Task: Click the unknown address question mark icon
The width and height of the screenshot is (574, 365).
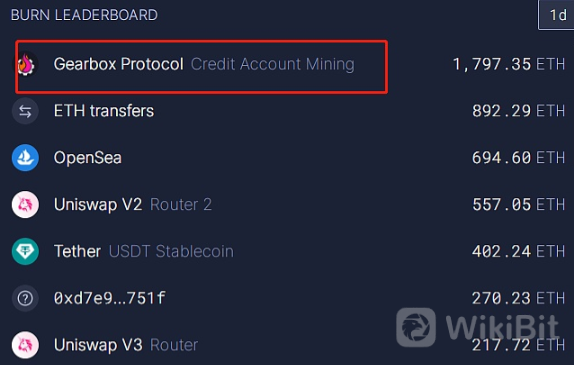Action: 25,298
